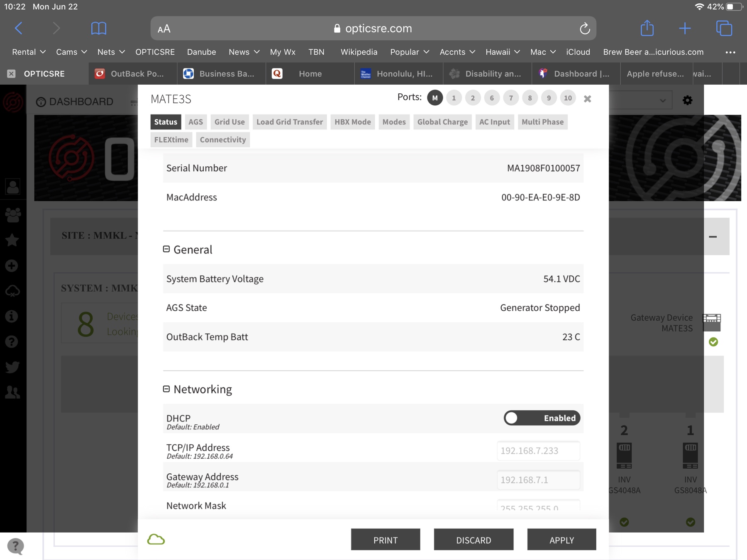Image resolution: width=747 pixels, height=560 pixels.
Task: Click the OPTICS RE logo in sidebar
Action: [x=13, y=102]
